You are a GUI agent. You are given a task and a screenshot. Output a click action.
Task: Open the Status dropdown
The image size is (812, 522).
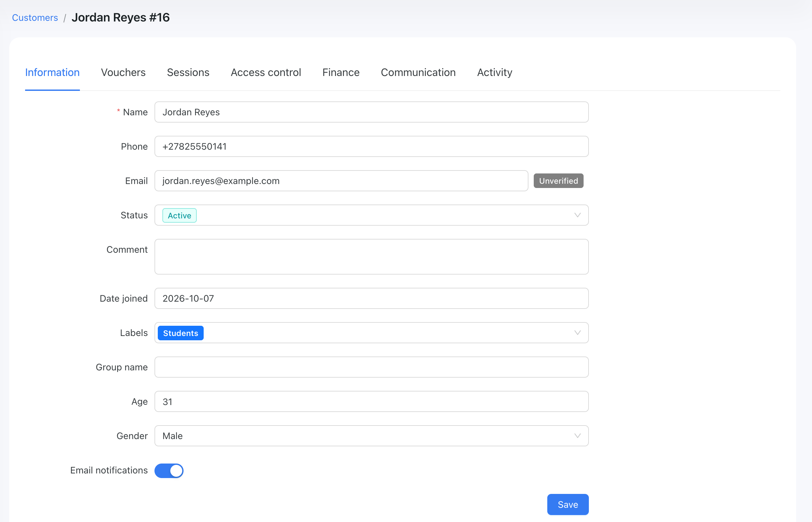371,215
